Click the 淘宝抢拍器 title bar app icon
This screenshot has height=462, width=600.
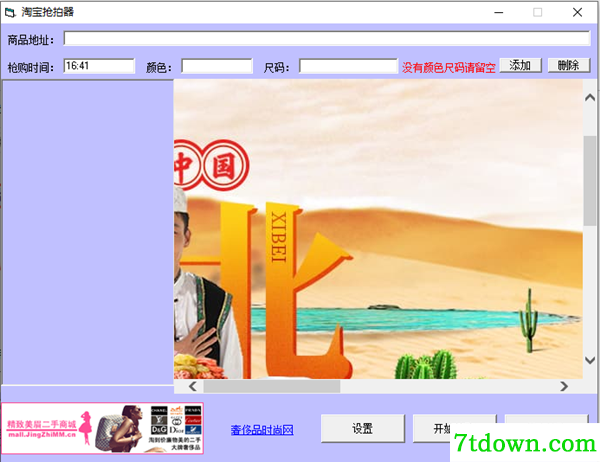pos(10,13)
